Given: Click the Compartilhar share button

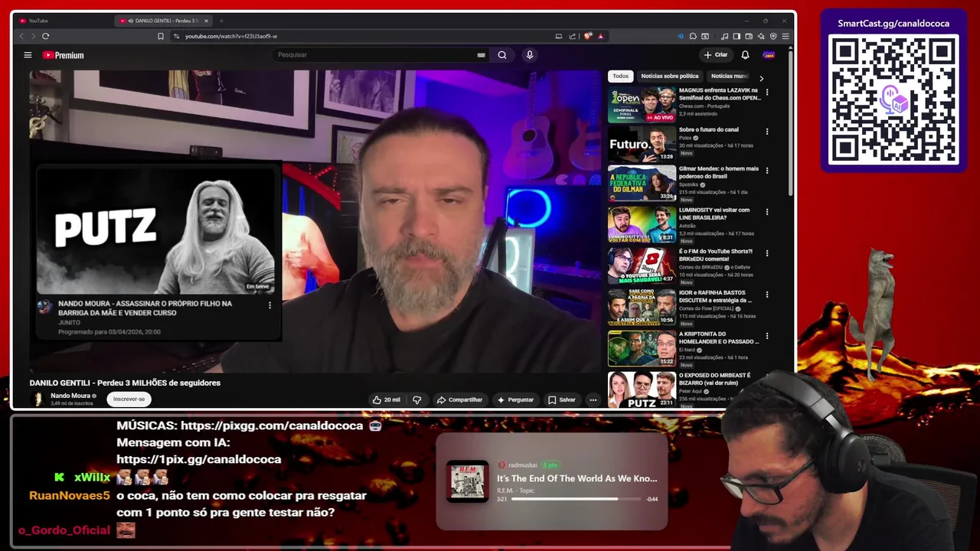Looking at the screenshot, I should click(459, 399).
